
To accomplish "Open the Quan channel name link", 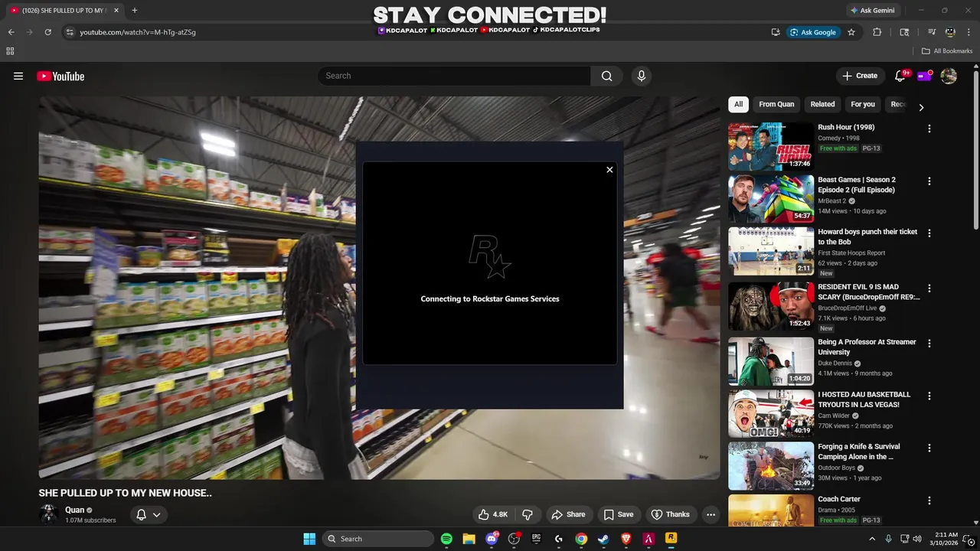I will pos(74,510).
